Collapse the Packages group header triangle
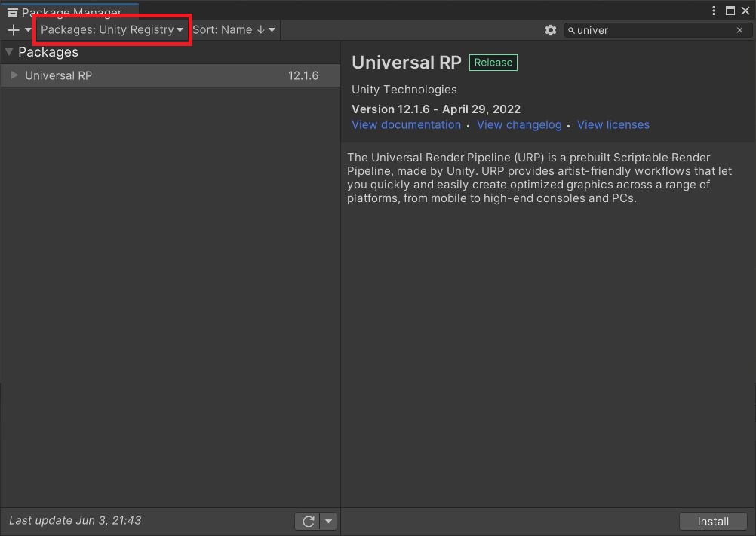756x536 pixels. coord(9,51)
